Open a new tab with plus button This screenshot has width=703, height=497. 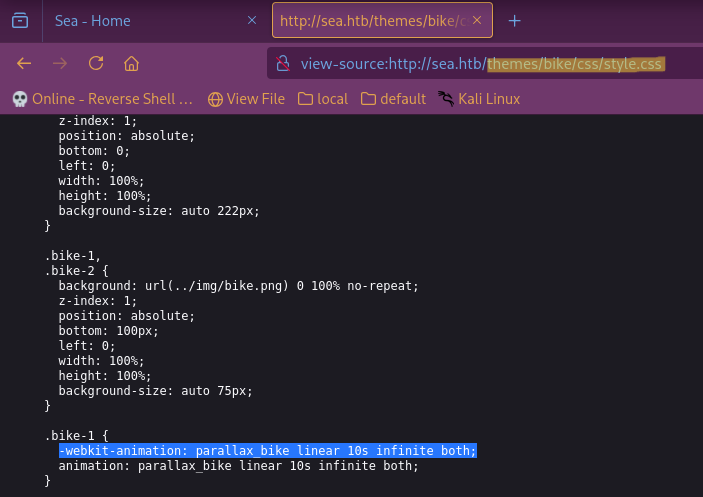click(x=514, y=21)
